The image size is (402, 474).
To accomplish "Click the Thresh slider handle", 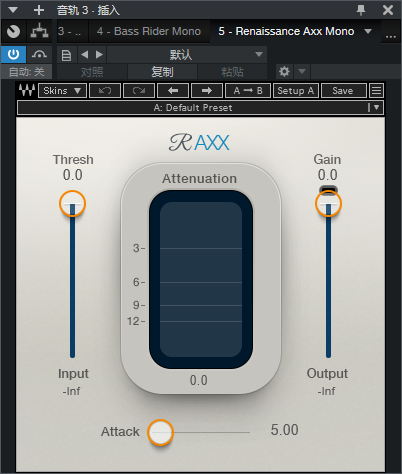I will coord(72,203).
